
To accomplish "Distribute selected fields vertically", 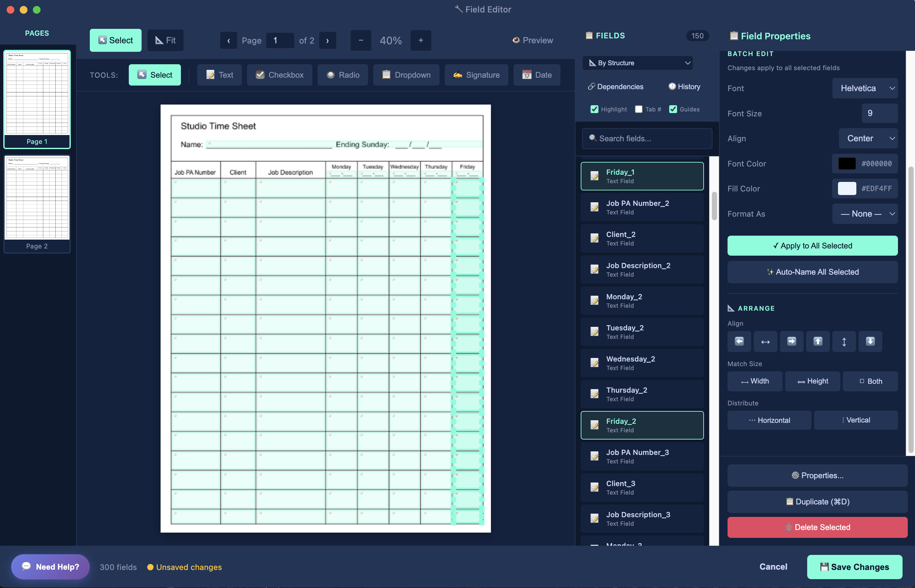I will click(x=856, y=420).
